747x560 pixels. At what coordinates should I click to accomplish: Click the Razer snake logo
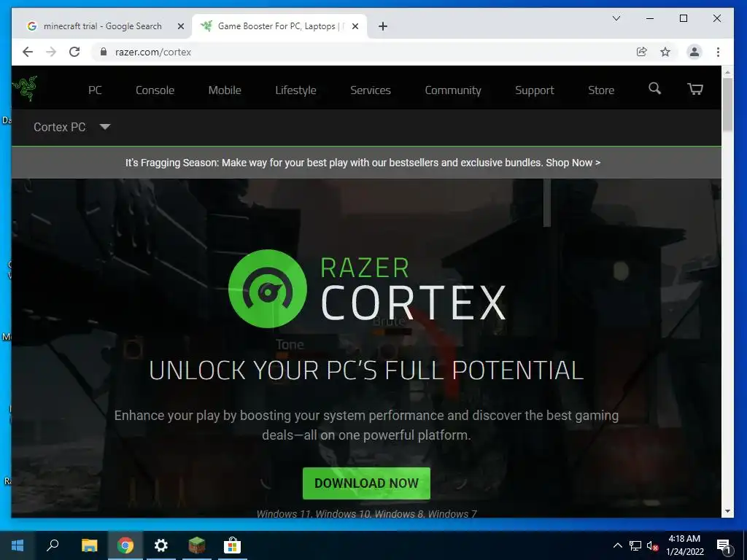pos(25,88)
